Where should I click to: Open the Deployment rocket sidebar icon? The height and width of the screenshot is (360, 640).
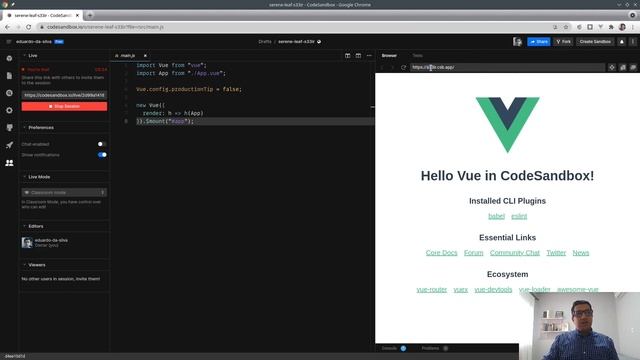click(x=9, y=145)
